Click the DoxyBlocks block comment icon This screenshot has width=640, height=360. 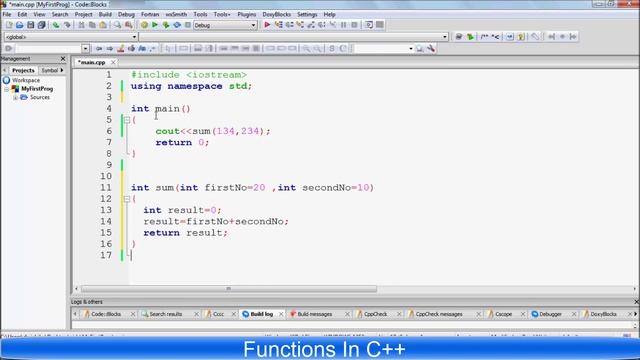tap(484, 37)
